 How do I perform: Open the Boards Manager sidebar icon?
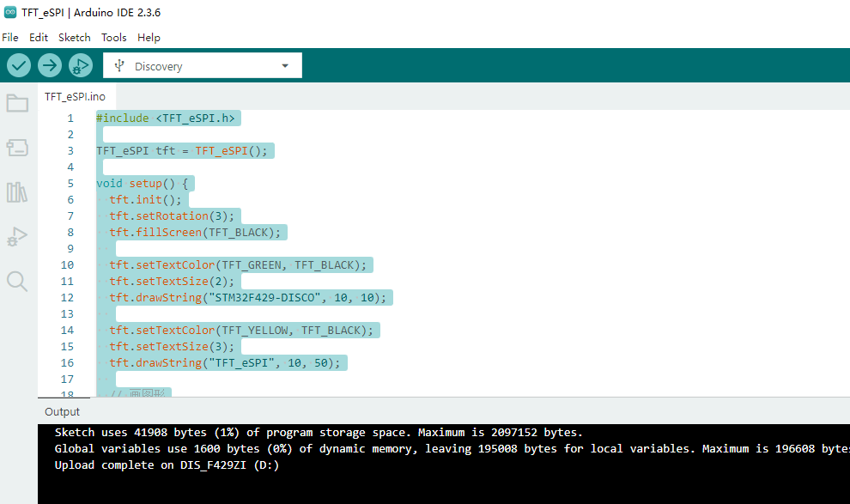17,148
